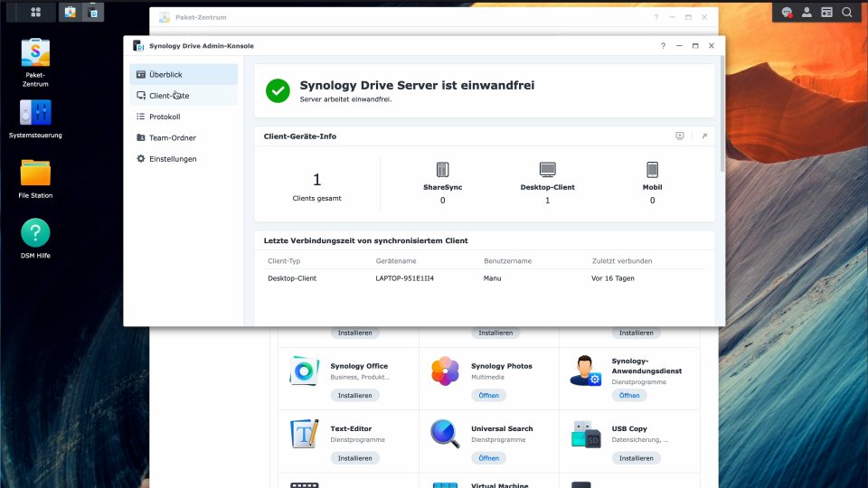Image resolution: width=868 pixels, height=488 pixels.
Task: Click the 'Clients gesamt' count
Action: tap(316, 180)
